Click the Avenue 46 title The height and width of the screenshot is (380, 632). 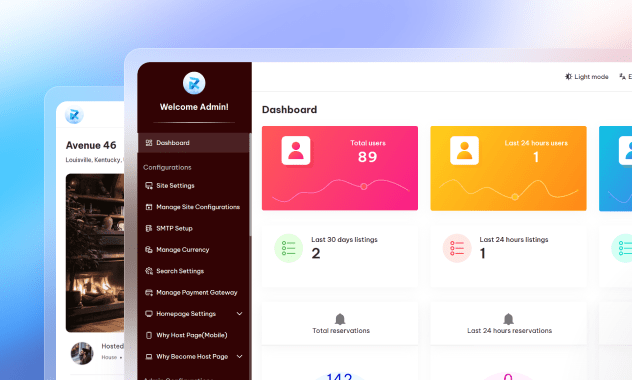pos(91,145)
